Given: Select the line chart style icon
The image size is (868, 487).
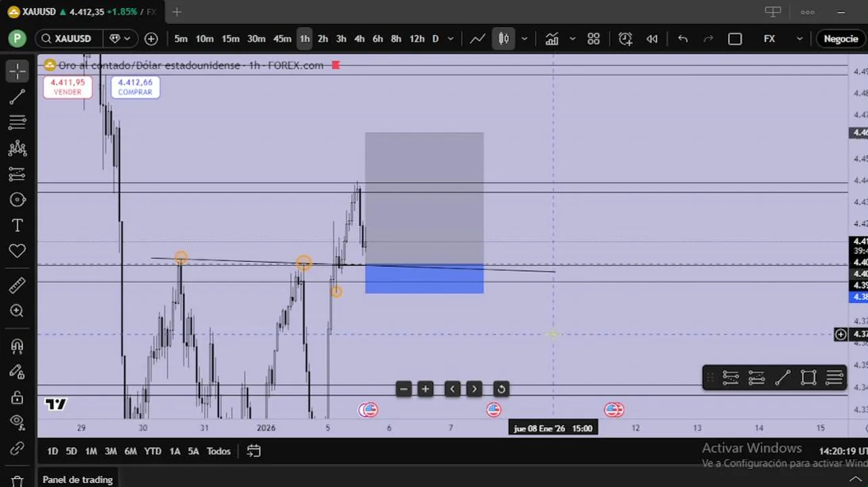Looking at the screenshot, I should (477, 39).
